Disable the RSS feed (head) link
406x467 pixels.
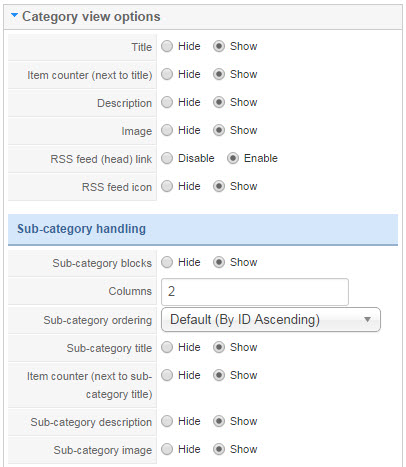pos(167,158)
